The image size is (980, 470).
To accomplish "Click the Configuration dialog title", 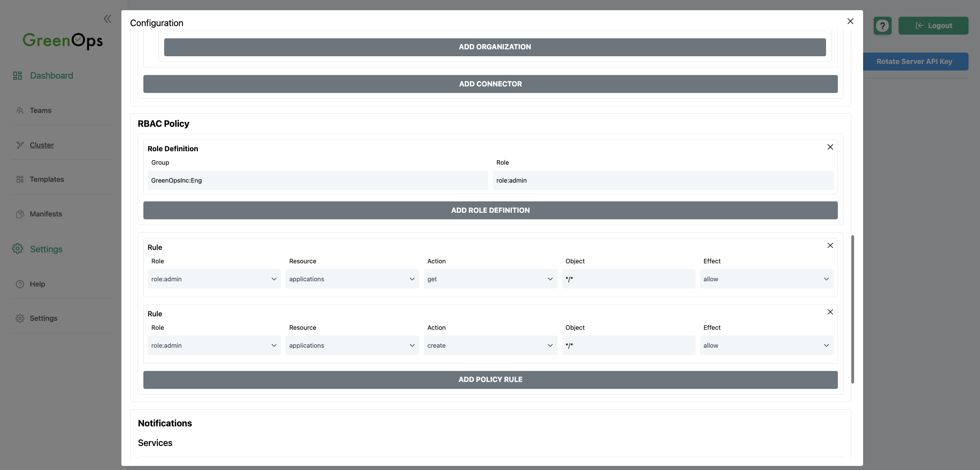I will pyautogui.click(x=157, y=23).
